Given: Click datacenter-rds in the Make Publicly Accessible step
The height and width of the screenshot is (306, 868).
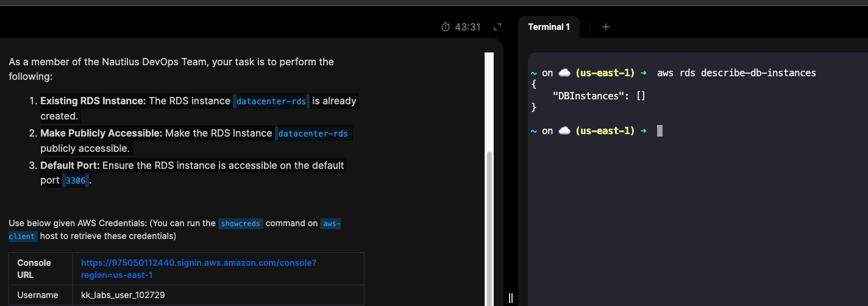Looking at the screenshot, I should pyautogui.click(x=313, y=133).
